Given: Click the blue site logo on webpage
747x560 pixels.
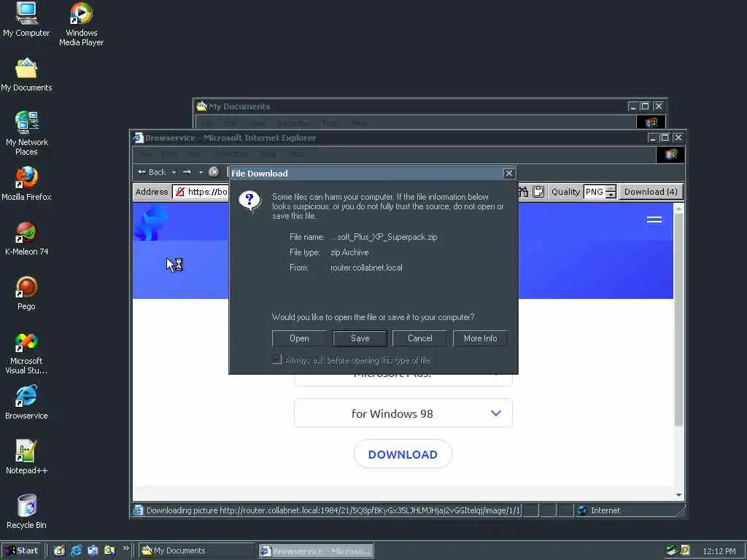Looking at the screenshot, I should coord(151,223).
